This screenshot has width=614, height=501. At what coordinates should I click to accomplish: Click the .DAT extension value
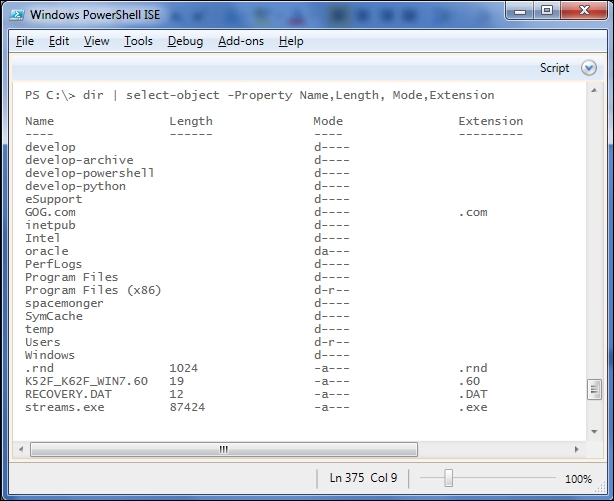click(x=473, y=394)
